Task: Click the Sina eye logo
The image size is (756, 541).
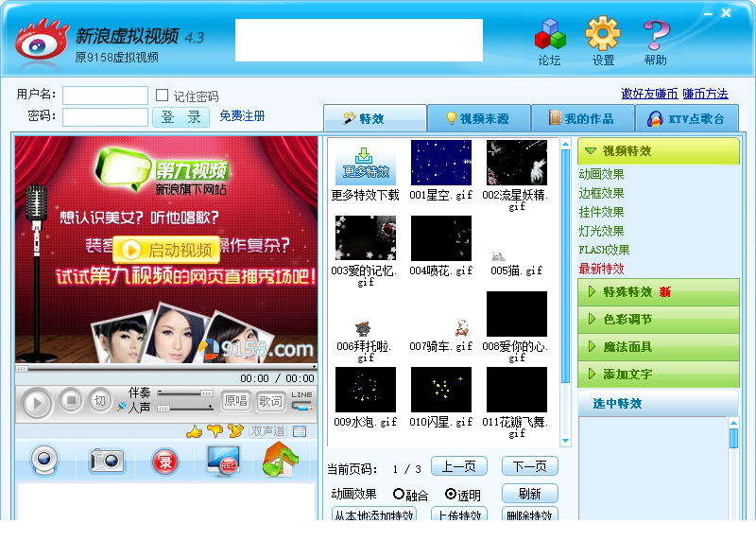Action: 41,41
